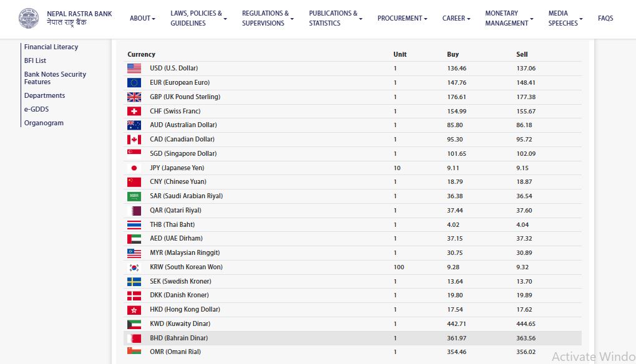Open Bank Notes Security Features link
This screenshot has height=364, width=636.
[x=55, y=78]
